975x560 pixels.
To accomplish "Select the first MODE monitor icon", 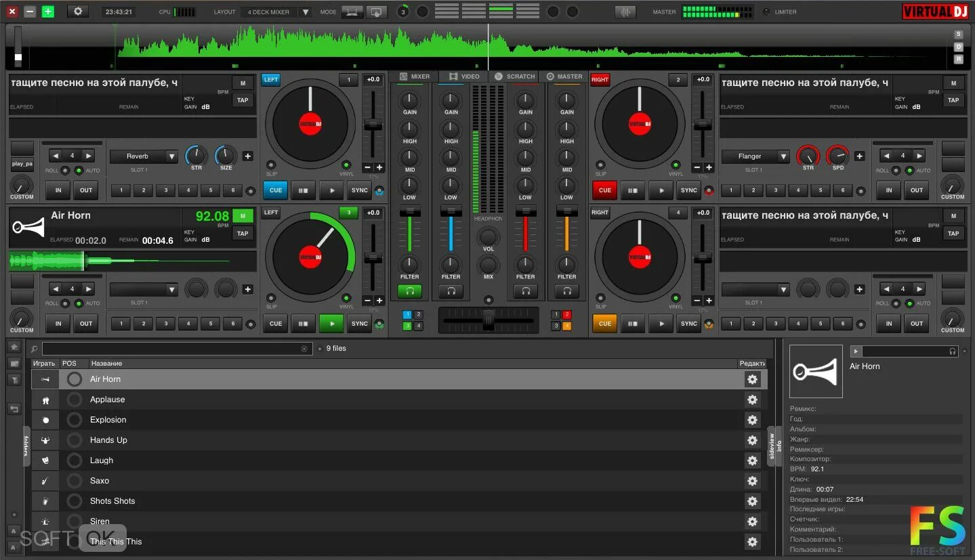I will [x=352, y=12].
